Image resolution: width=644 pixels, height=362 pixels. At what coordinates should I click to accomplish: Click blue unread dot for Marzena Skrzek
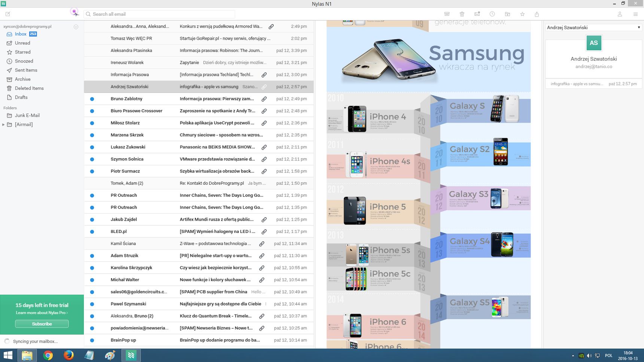coord(92,135)
